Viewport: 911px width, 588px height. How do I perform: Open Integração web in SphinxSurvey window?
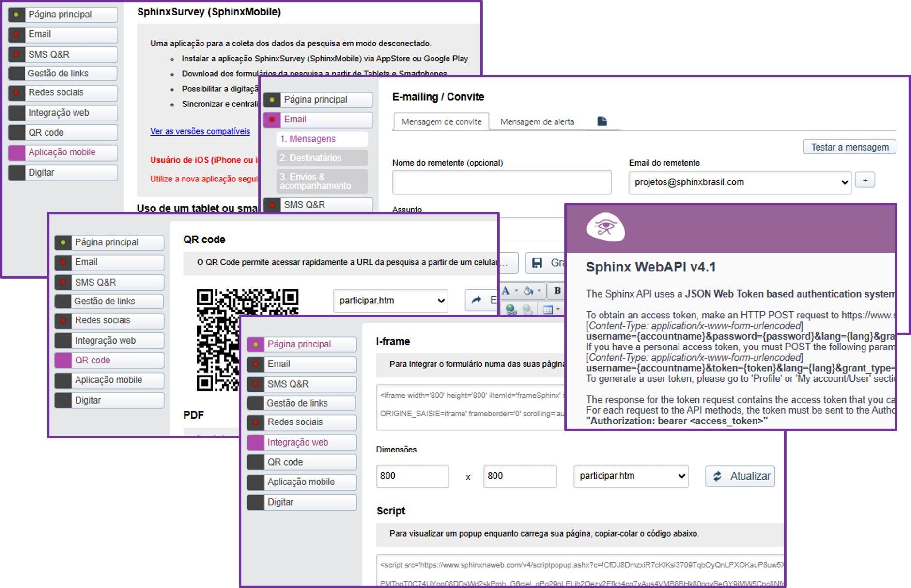63,113
